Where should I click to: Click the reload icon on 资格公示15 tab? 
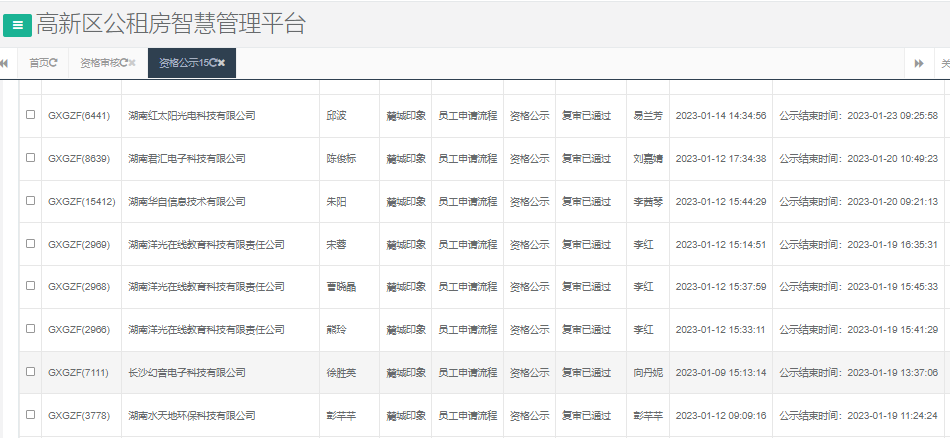click(213, 62)
